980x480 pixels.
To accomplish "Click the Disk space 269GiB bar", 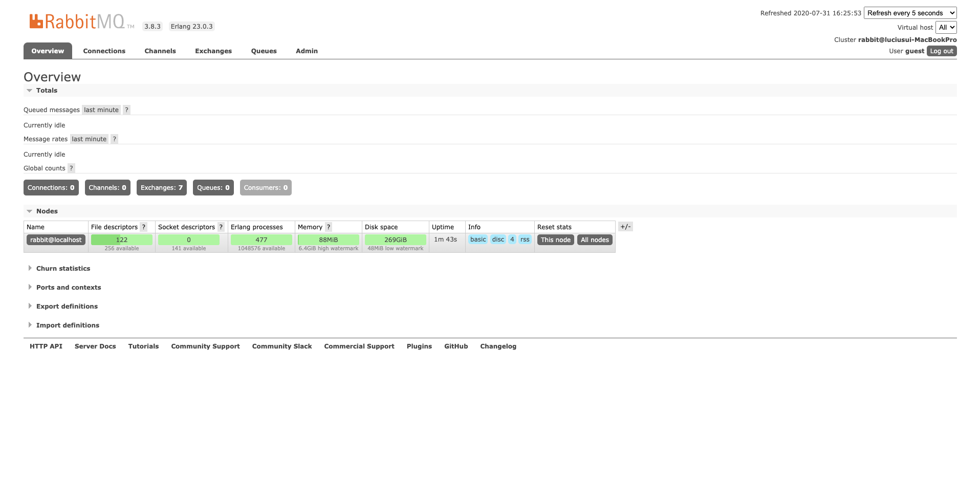I will pos(396,239).
